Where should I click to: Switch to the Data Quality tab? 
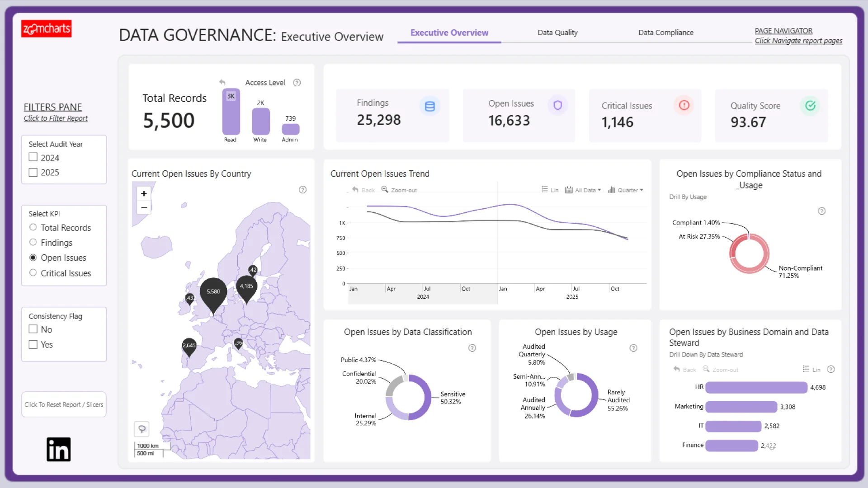(x=557, y=33)
